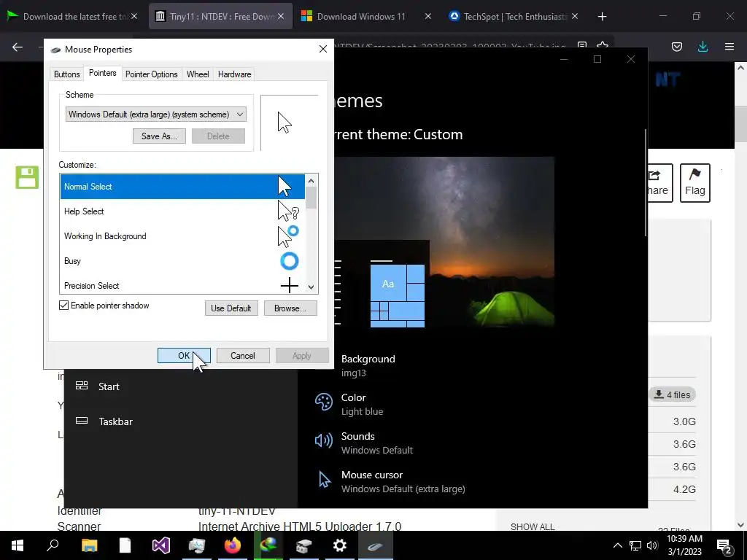Browse for a custom pointer file
The height and width of the screenshot is (560, 747).
tap(290, 308)
